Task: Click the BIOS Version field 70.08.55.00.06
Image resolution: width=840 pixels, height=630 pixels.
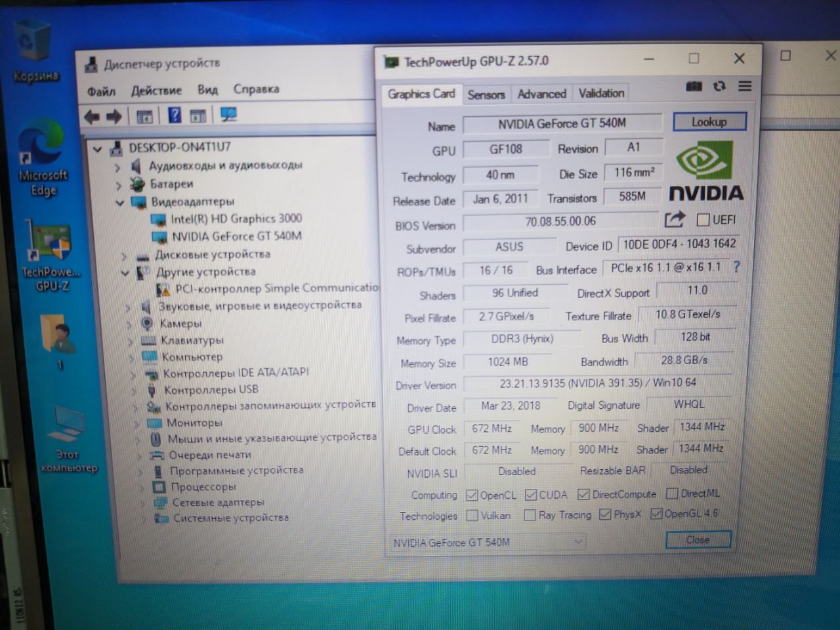Action: point(560,222)
